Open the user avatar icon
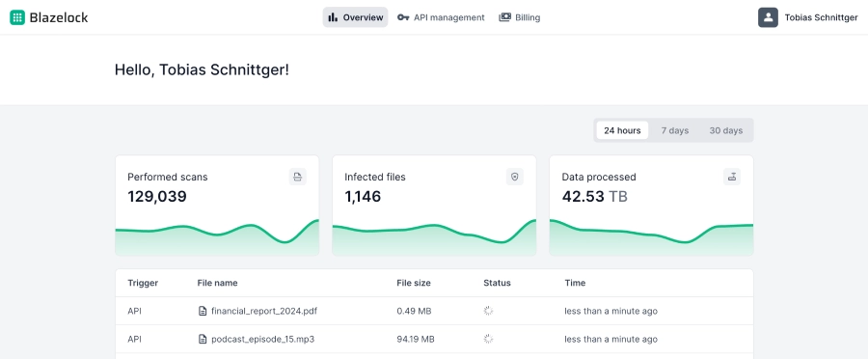This screenshot has height=359, width=868. pyautogui.click(x=768, y=17)
